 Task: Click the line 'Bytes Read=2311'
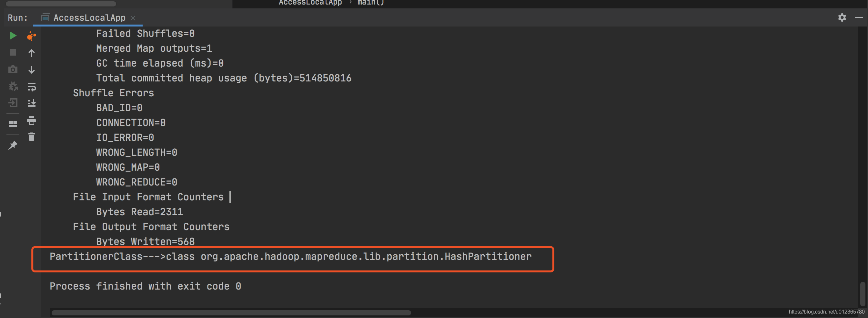click(139, 212)
